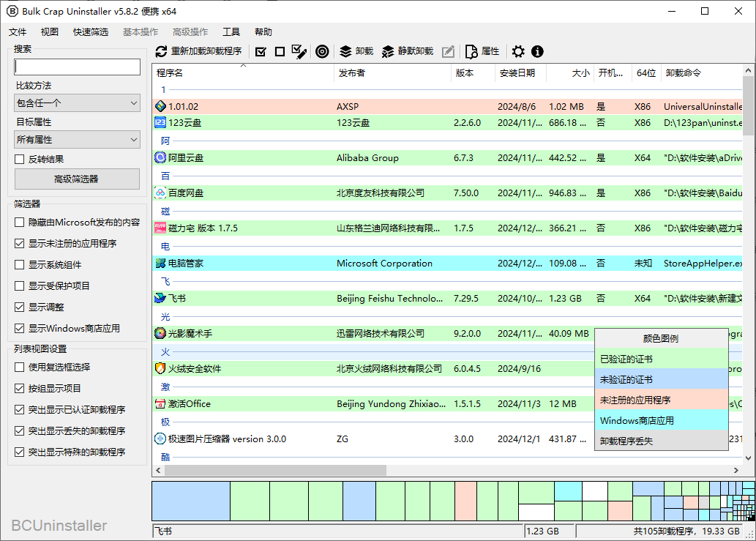
Task: Click 未验证的证书 blue legend swatch
Action: point(661,379)
